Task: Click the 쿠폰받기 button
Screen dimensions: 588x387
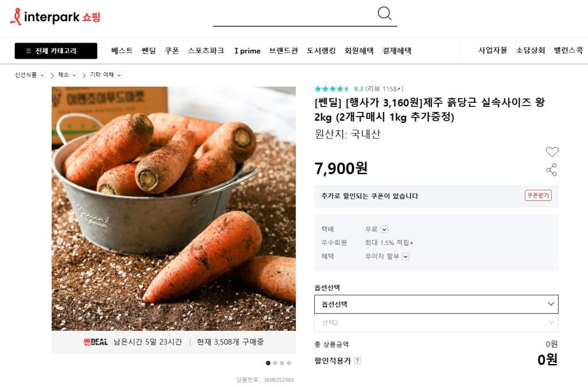Action: [538, 195]
